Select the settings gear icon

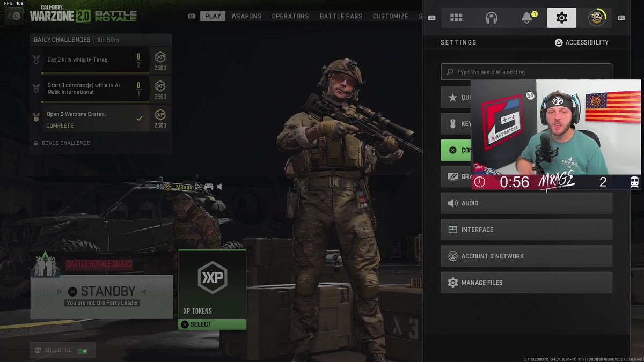tap(561, 18)
